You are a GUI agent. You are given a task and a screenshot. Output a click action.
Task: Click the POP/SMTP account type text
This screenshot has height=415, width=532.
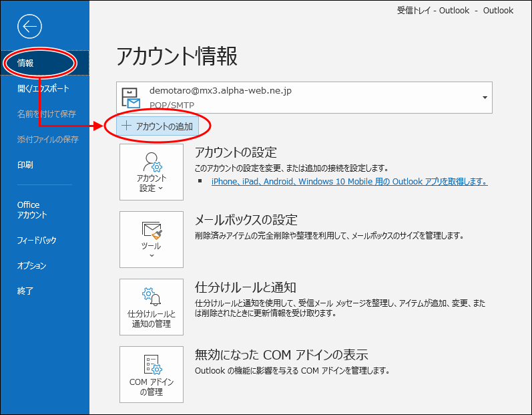[x=172, y=105]
